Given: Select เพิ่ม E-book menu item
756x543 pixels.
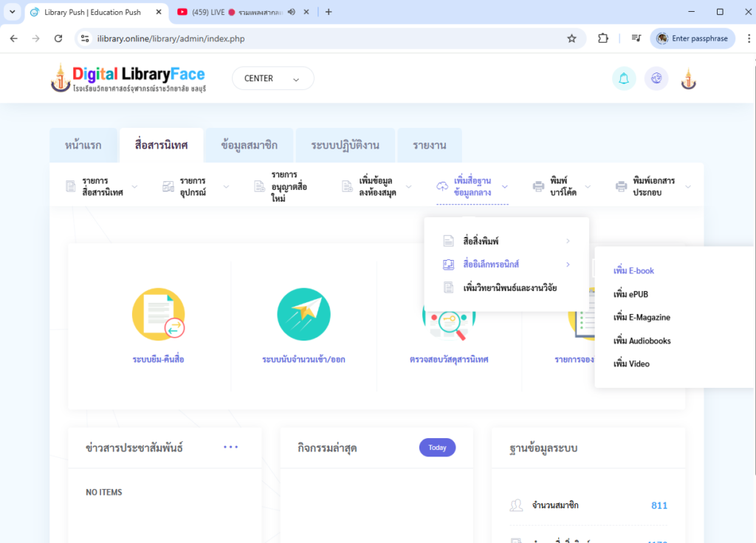Looking at the screenshot, I should [x=633, y=271].
